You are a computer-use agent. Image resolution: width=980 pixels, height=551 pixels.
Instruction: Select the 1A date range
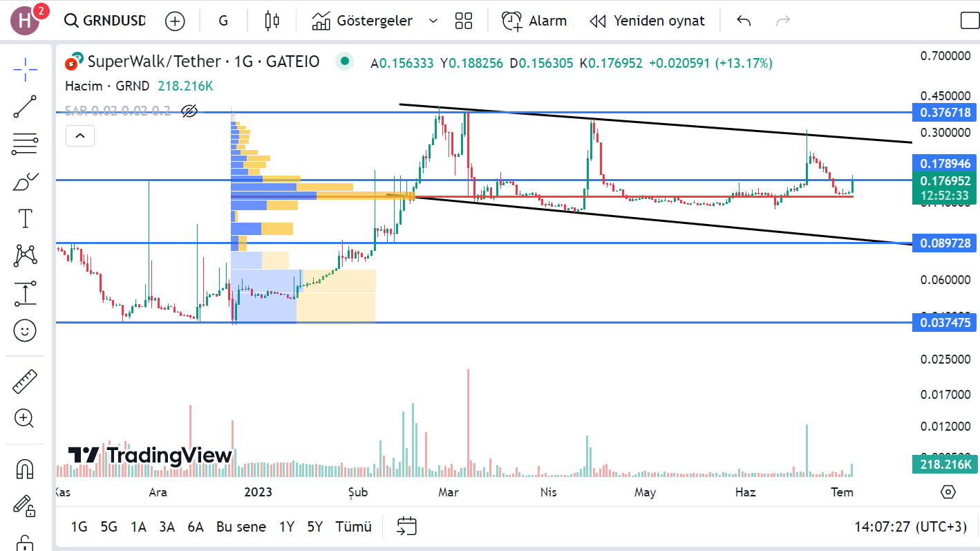pyautogui.click(x=138, y=527)
